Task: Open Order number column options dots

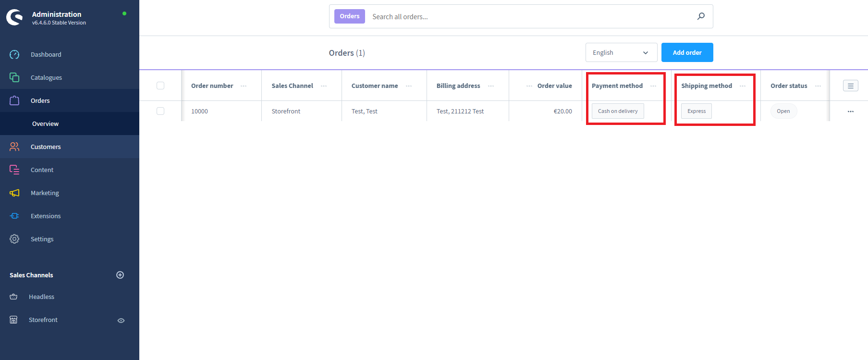Action: [244, 86]
